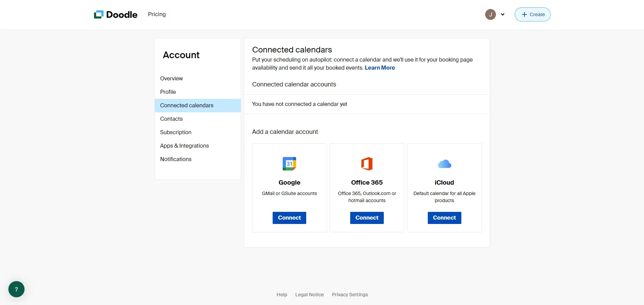
Task: Click 'GMail or GSuite accounts' description
Action: coord(289,193)
